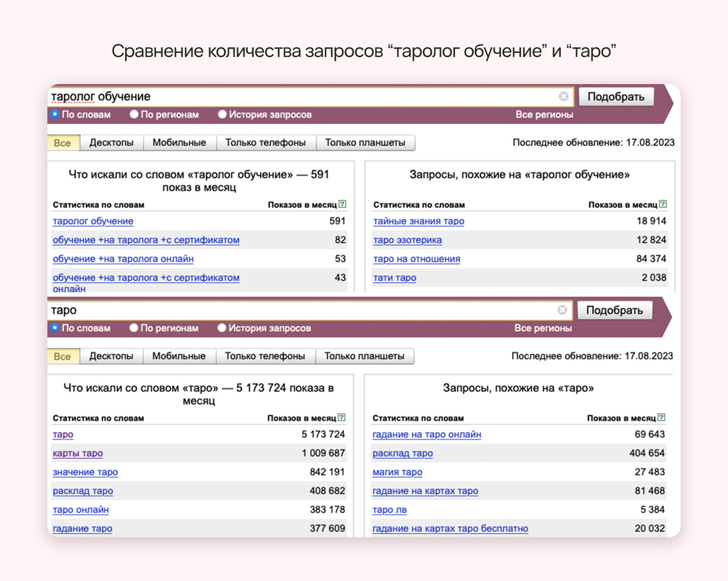The width and height of the screenshot is (728, 581).
Task: Clear the 'таролог обучение' search field
Action: (x=564, y=97)
